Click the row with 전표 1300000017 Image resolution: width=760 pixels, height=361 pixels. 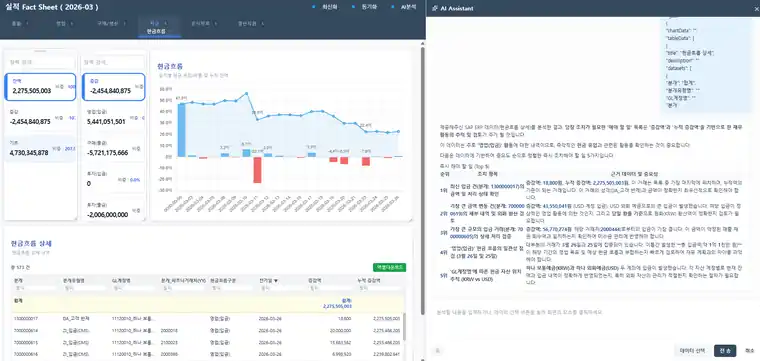point(207,319)
